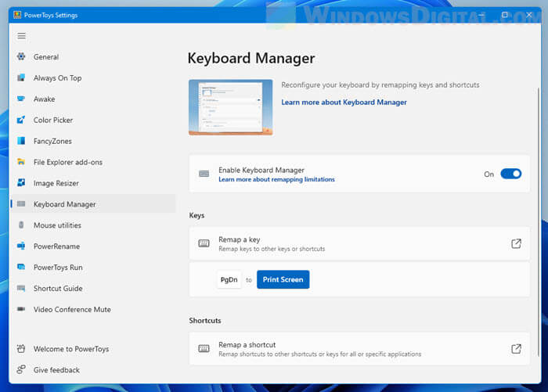Viewport: 548px width, 392px height.
Task: Open the hamburger navigation menu
Action: point(22,36)
